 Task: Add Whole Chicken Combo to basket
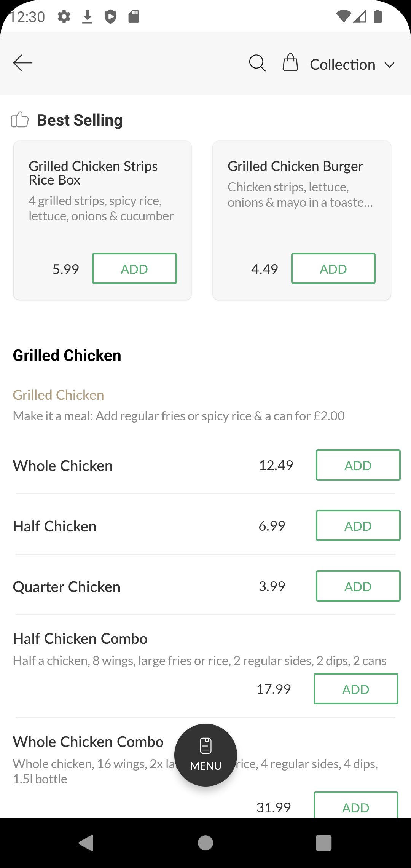[x=355, y=806]
